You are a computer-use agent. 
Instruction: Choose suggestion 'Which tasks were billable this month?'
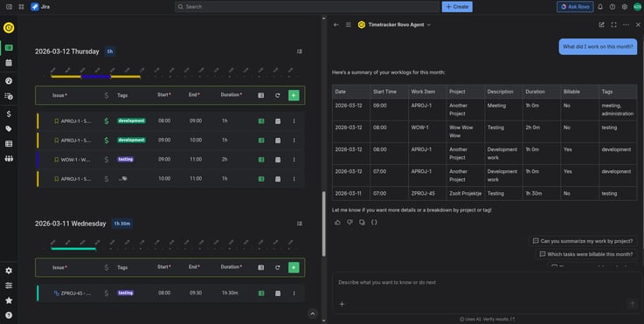[586, 254]
